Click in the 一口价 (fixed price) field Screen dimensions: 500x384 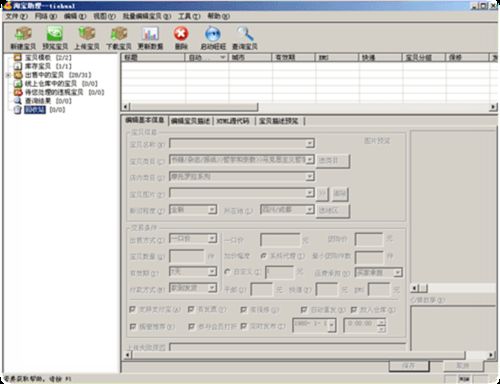tap(280, 240)
